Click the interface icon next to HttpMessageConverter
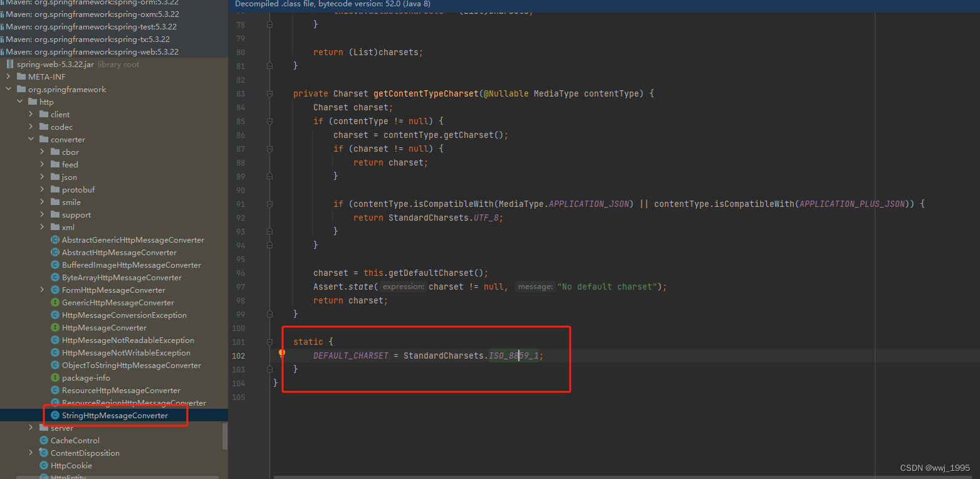The height and width of the screenshot is (479, 980). (55, 327)
